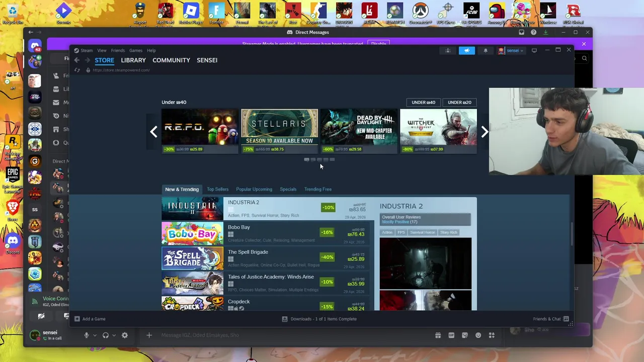
Task: Open the R.E.P.O. game capsule
Action: click(x=200, y=131)
